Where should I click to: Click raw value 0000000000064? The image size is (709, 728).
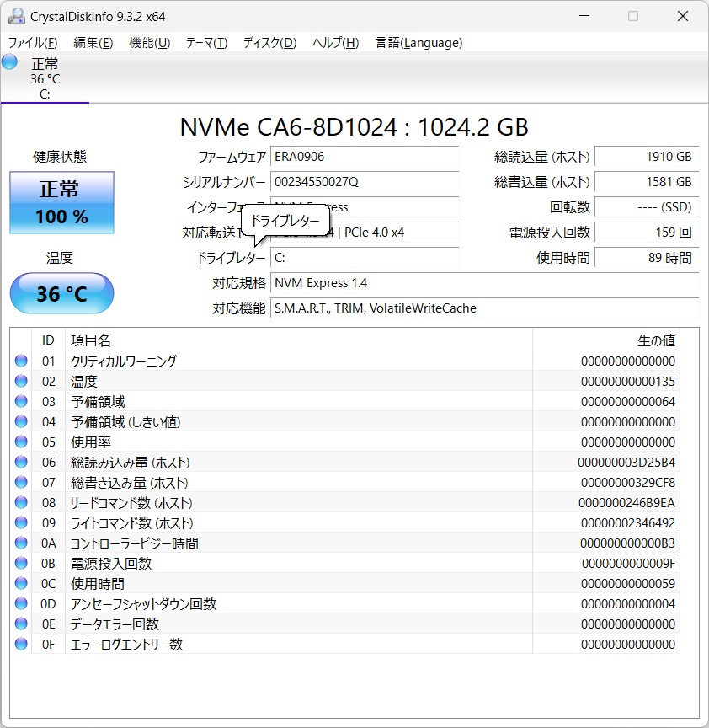tap(628, 401)
